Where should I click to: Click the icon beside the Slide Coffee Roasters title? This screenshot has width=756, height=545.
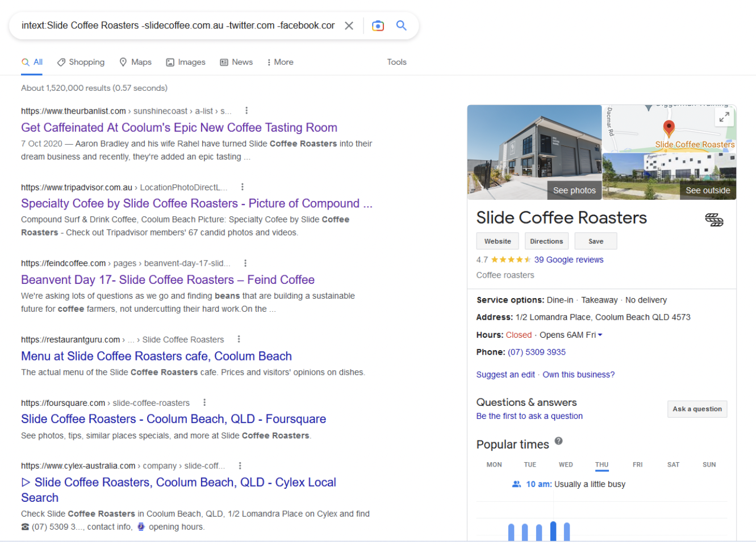tap(714, 219)
